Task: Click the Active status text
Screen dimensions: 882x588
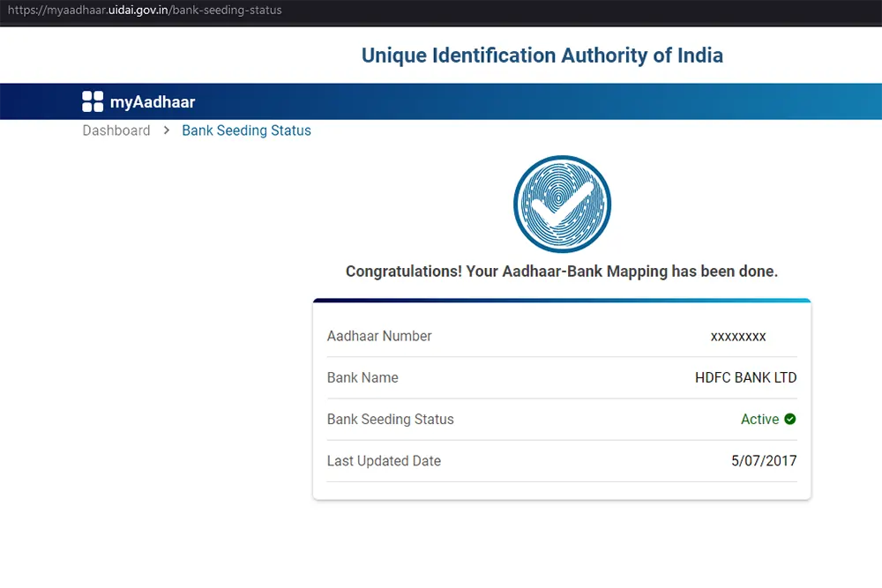Action: pyautogui.click(x=760, y=420)
